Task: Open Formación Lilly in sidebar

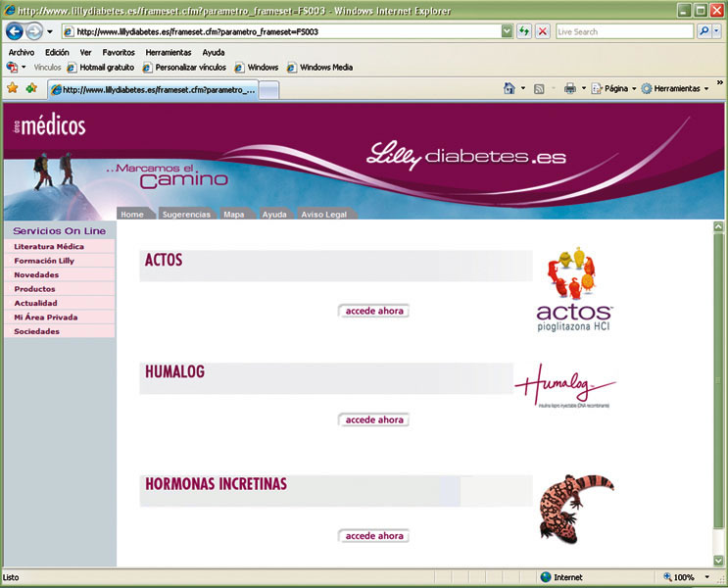Action: coord(60,261)
